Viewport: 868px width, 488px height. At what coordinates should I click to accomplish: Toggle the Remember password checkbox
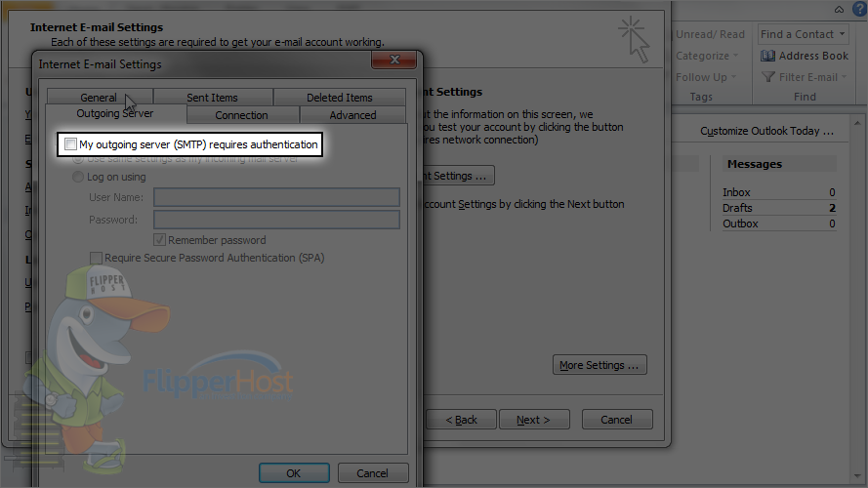point(159,240)
